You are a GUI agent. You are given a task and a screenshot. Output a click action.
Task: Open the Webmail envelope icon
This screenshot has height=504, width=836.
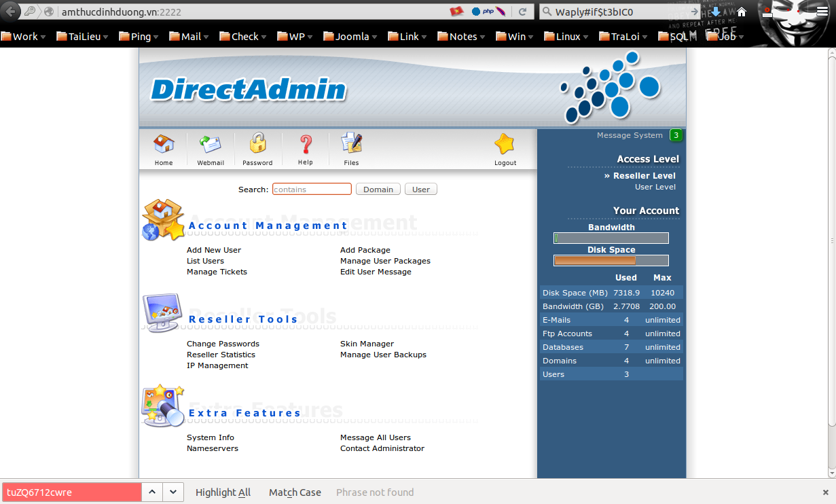click(x=210, y=144)
